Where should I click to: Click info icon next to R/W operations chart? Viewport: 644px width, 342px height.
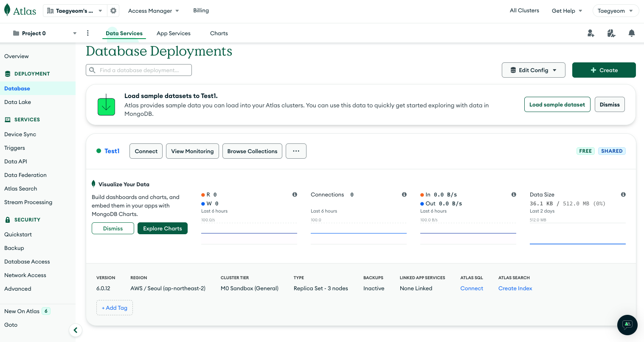(x=295, y=194)
